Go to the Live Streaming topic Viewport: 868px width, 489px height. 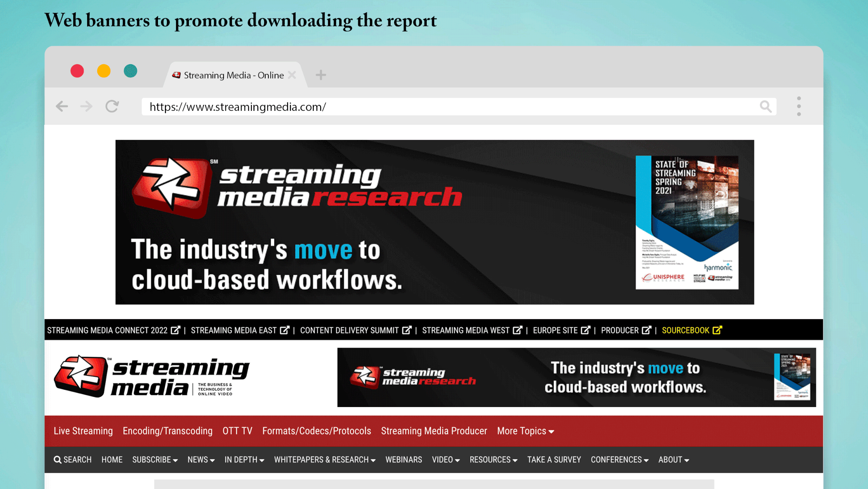click(83, 431)
